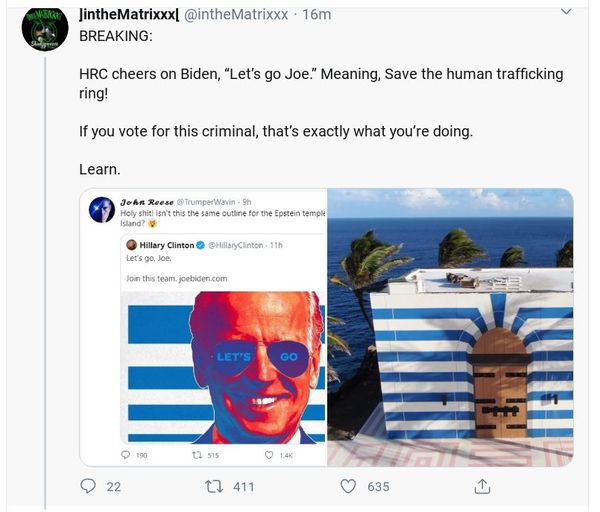Click the joebiden.com link text

point(203,278)
